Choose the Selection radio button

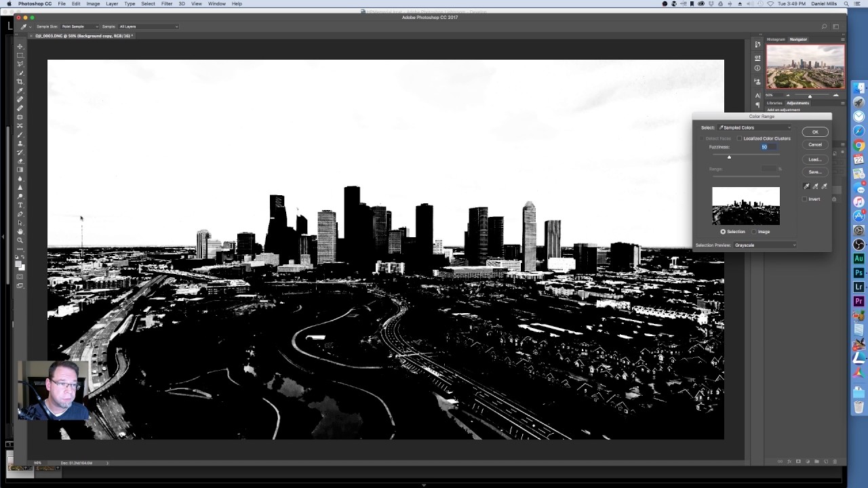point(723,232)
